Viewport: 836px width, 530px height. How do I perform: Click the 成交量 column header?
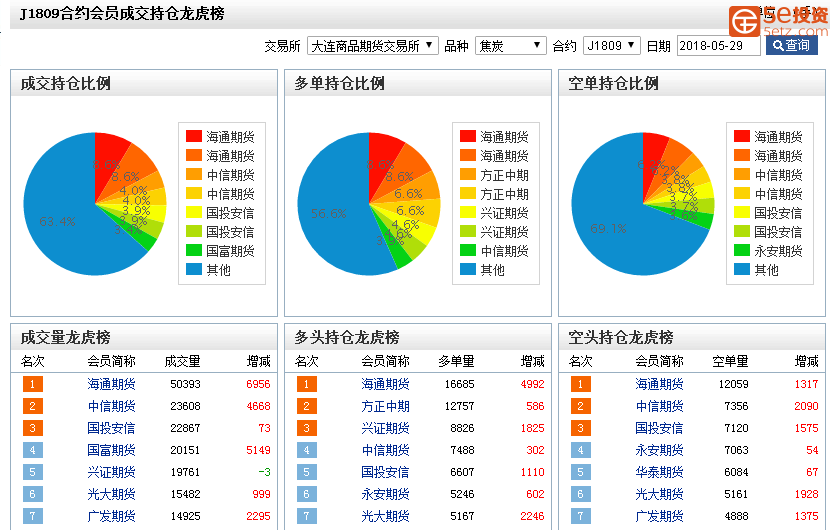[x=182, y=361]
